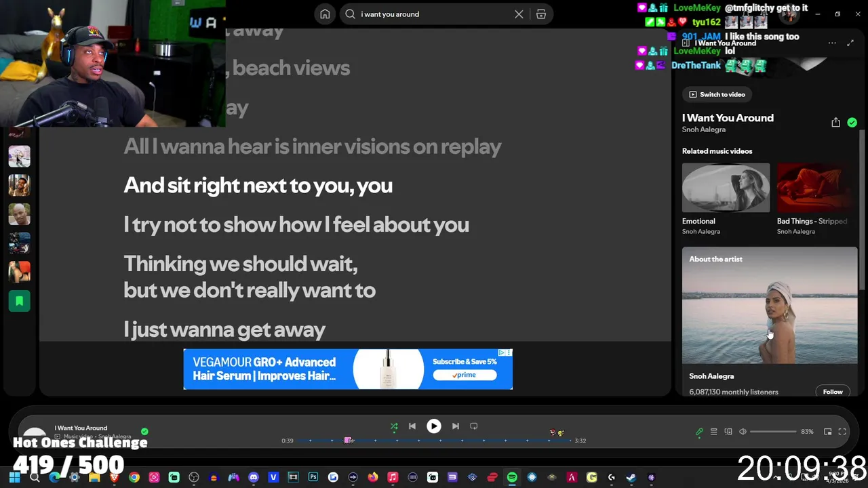
Task: Click the green saved checkmark in the side panel
Action: pos(852,123)
